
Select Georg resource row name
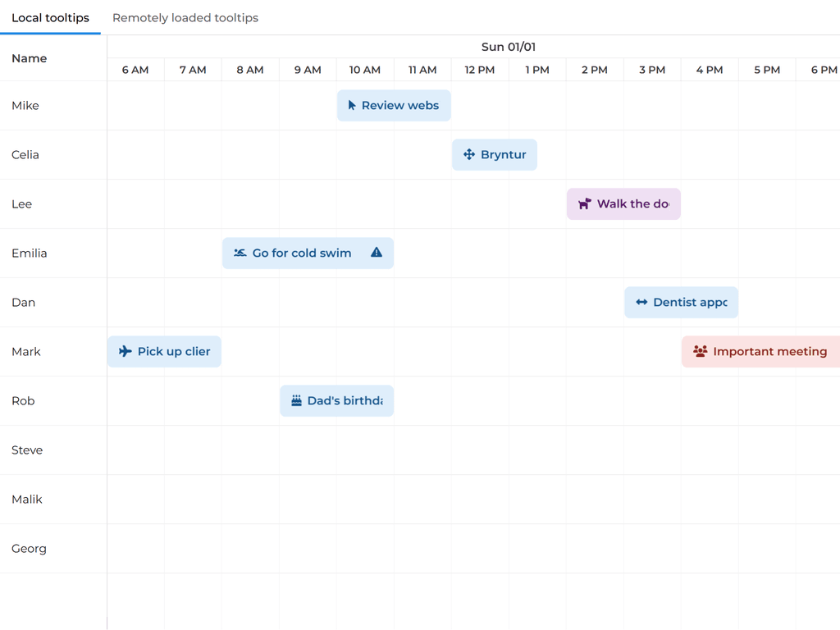[x=29, y=549]
